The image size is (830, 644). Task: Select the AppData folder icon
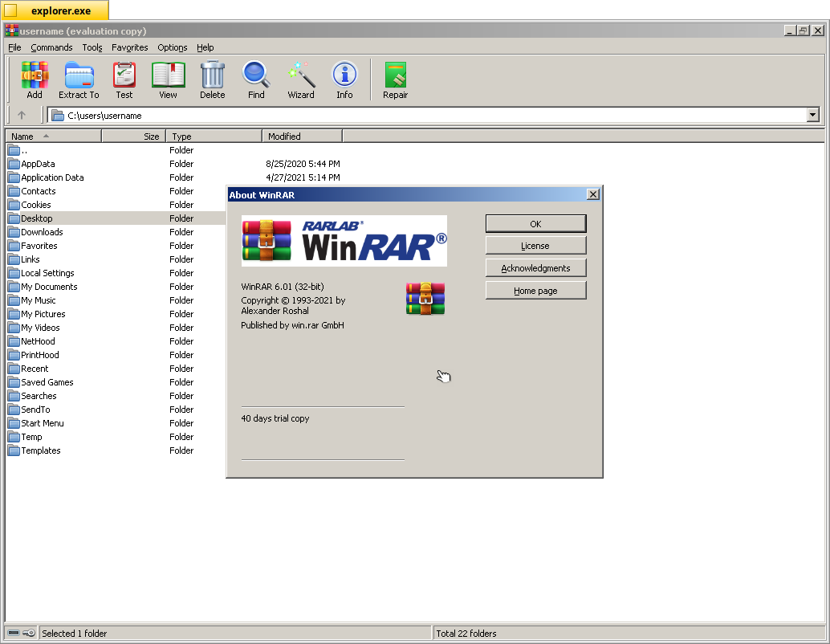(x=14, y=164)
